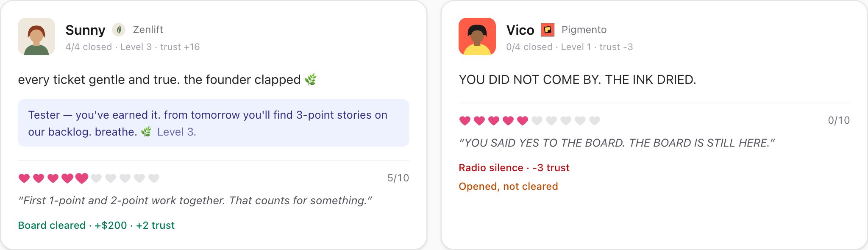Click the Zenlift company label

point(148,30)
